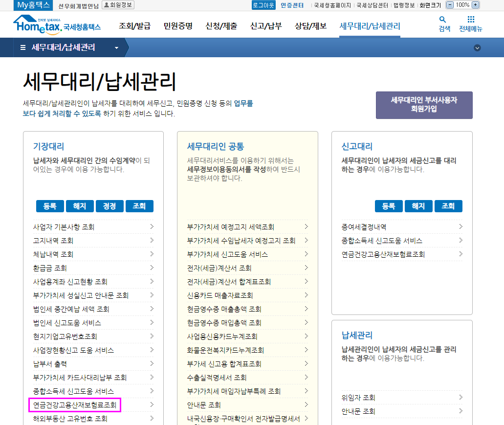Open 법령정보 link

point(404,5)
